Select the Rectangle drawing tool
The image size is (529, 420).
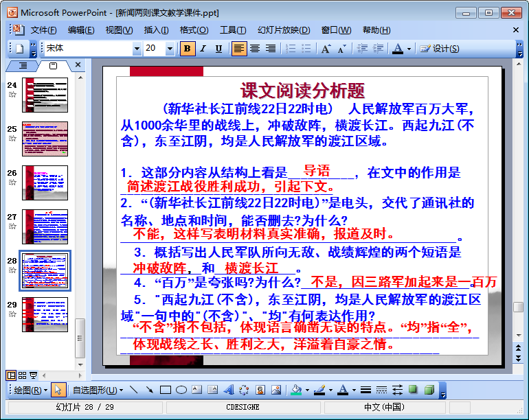(166, 390)
